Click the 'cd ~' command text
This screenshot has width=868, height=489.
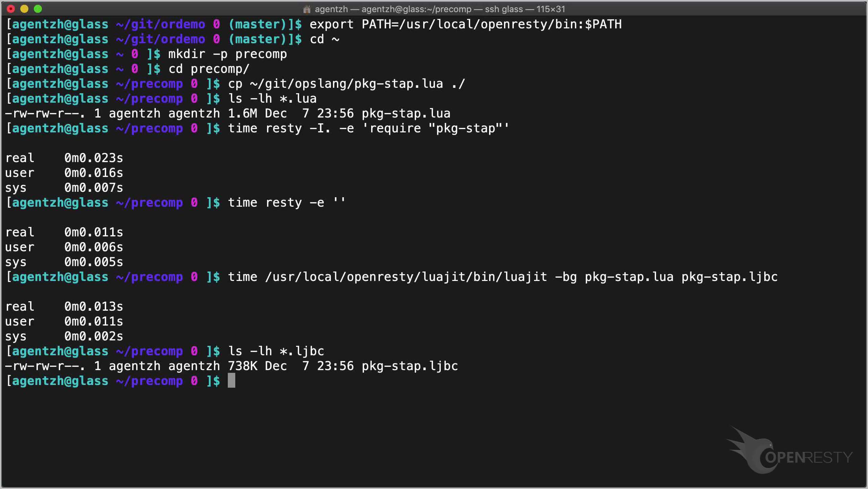pos(324,39)
